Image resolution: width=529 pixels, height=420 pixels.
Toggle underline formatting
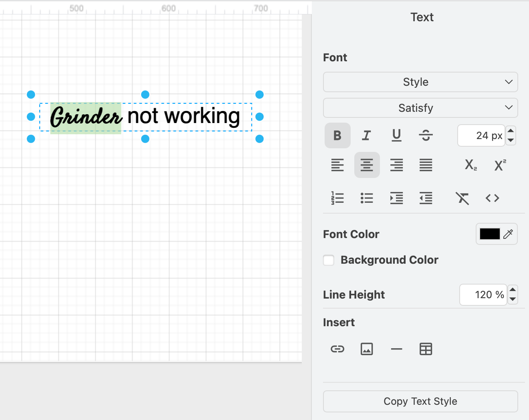pyautogui.click(x=396, y=135)
